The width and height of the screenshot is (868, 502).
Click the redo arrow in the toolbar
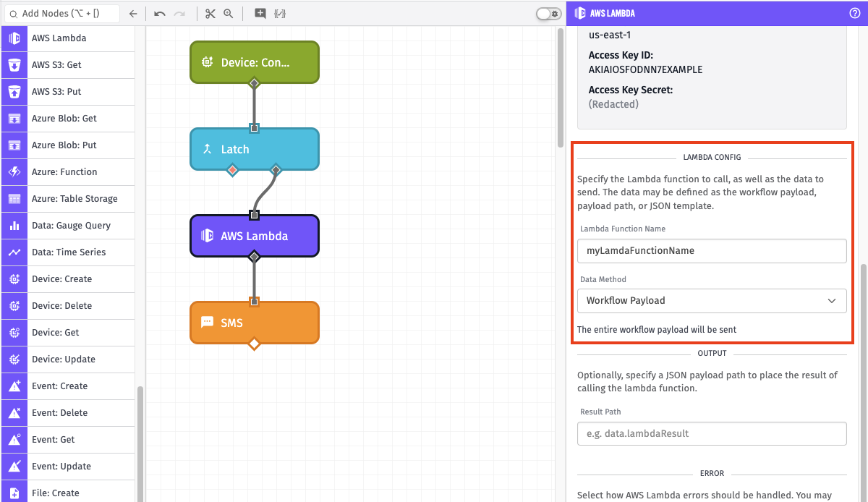pos(179,13)
